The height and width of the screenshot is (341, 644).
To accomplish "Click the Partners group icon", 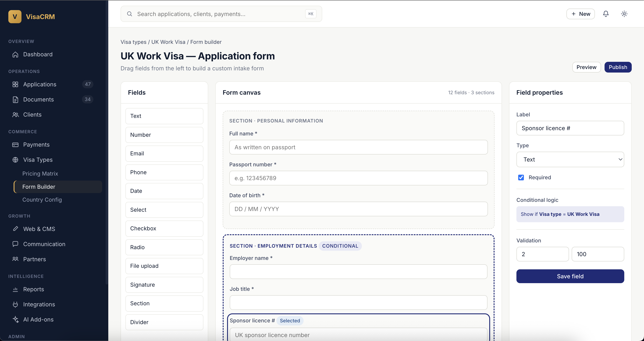I will [15, 259].
